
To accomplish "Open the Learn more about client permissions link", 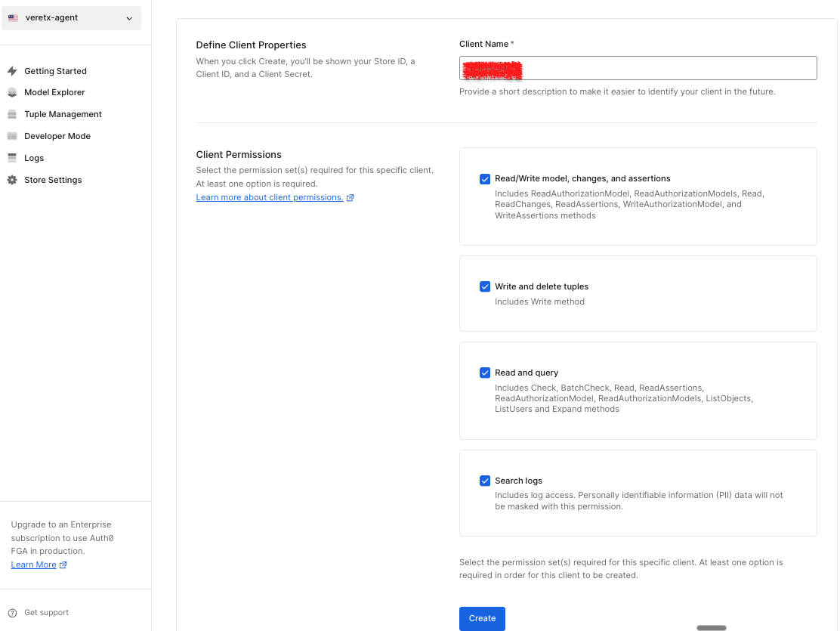I will pyautogui.click(x=270, y=197).
